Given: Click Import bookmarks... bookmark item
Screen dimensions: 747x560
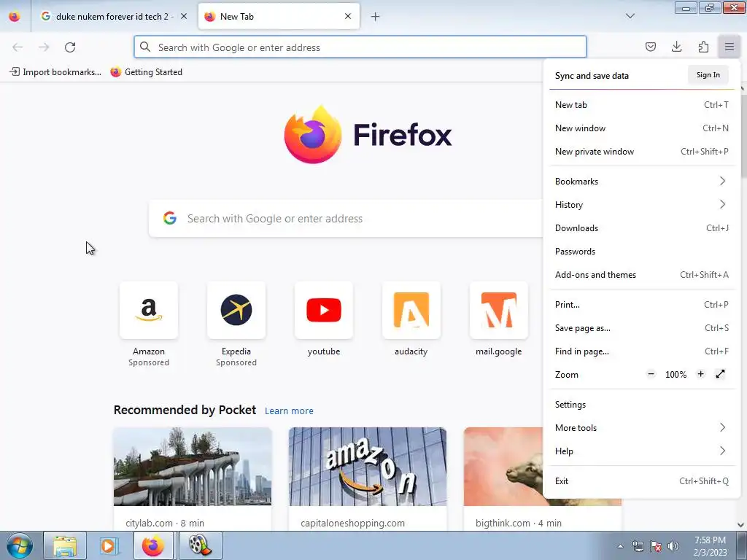Looking at the screenshot, I should 55,72.
